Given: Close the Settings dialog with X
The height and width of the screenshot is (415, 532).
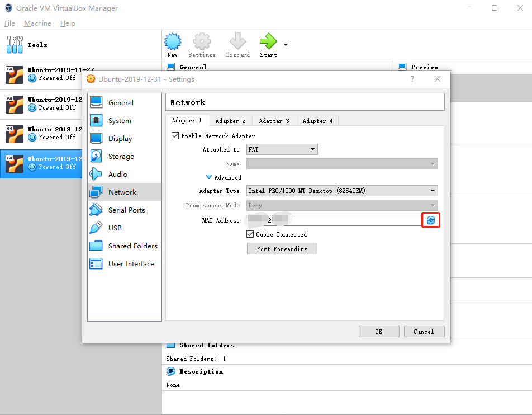Looking at the screenshot, I should click(x=438, y=79).
